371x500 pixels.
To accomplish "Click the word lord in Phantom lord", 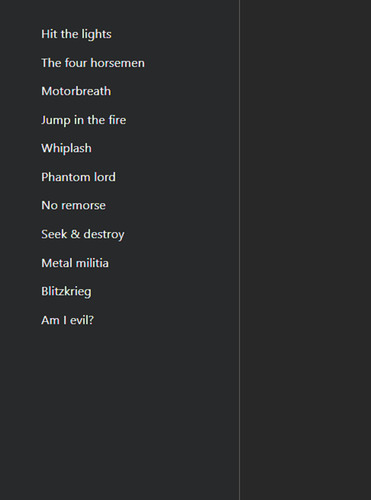I will 105,177.
